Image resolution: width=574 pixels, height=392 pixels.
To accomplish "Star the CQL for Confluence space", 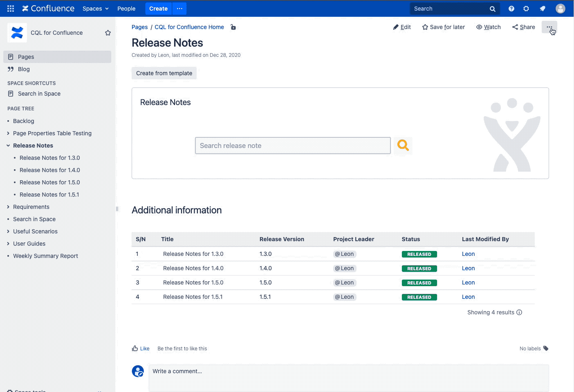I will coord(108,33).
